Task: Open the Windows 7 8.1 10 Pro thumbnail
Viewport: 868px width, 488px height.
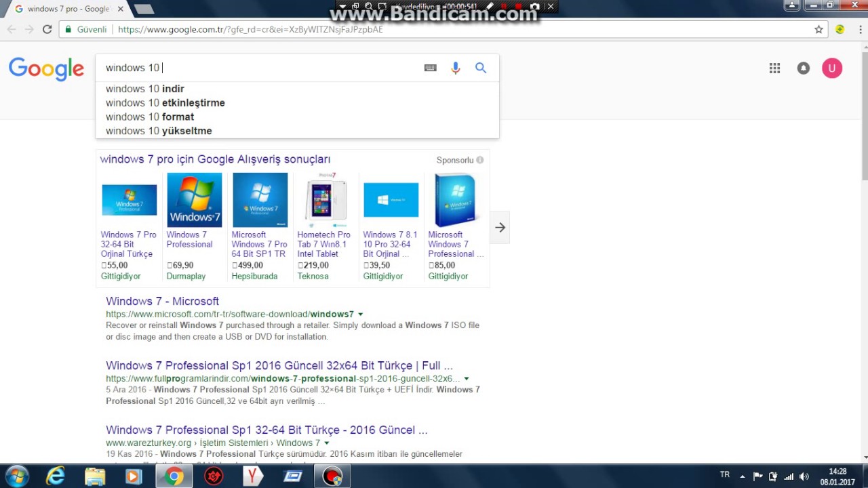Action: coord(391,200)
